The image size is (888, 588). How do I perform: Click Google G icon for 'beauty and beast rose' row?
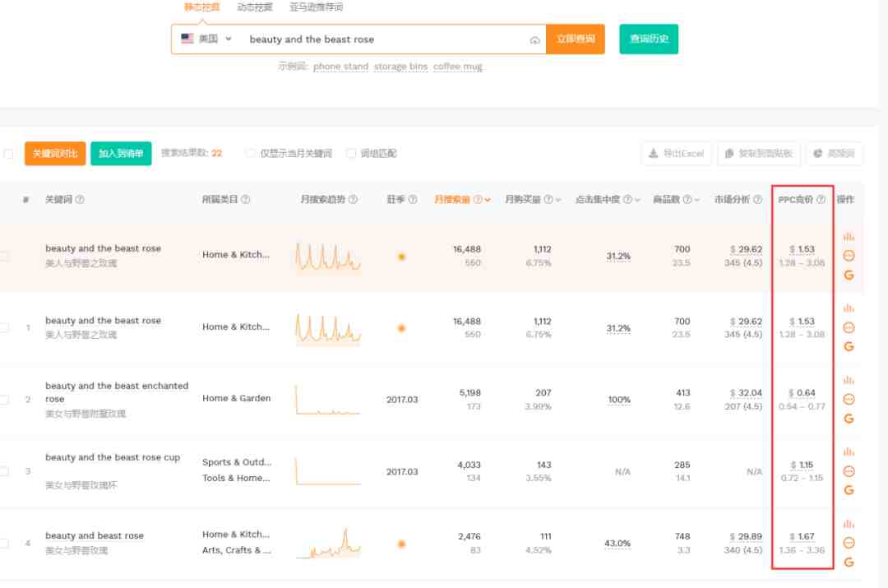click(x=849, y=563)
